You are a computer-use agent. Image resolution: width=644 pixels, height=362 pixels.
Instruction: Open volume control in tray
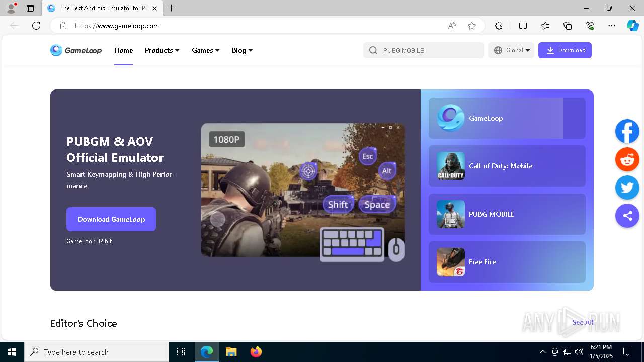(x=579, y=352)
